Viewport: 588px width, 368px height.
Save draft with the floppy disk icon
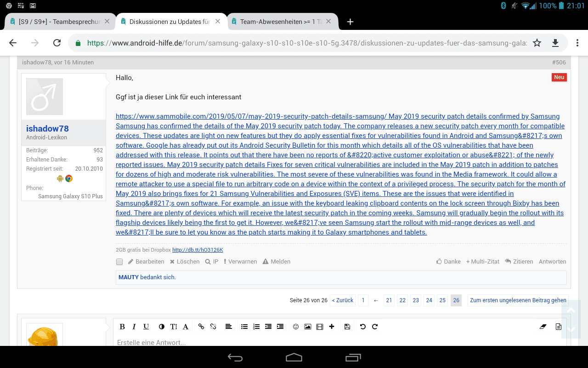point(347,327)
